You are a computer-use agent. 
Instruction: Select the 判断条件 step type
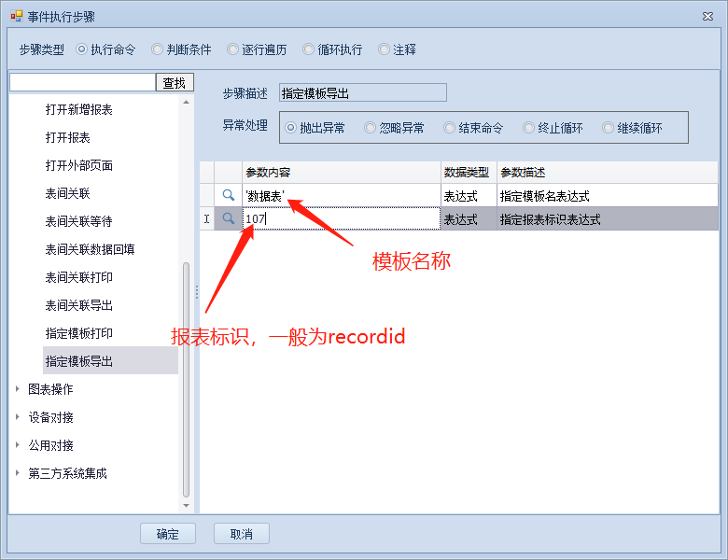click(x=158, y=49)
